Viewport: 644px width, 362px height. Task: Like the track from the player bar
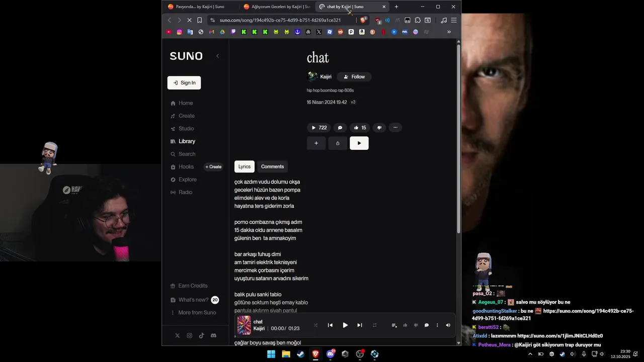[405, 325]
